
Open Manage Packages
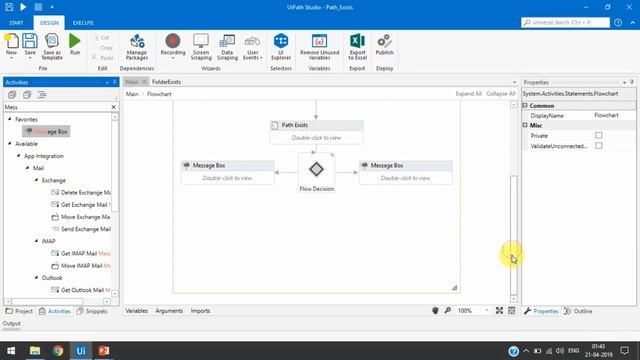[x=137, y=47]
